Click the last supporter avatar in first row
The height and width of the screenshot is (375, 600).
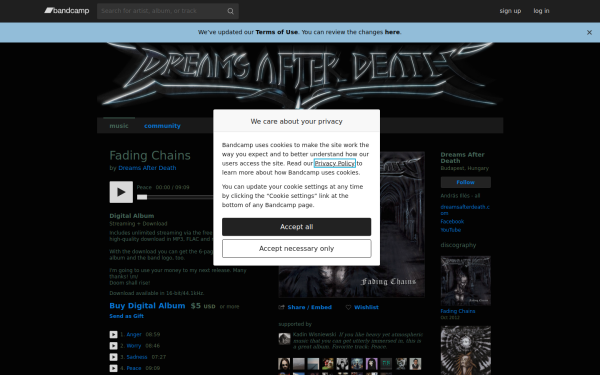click(415, 364)
